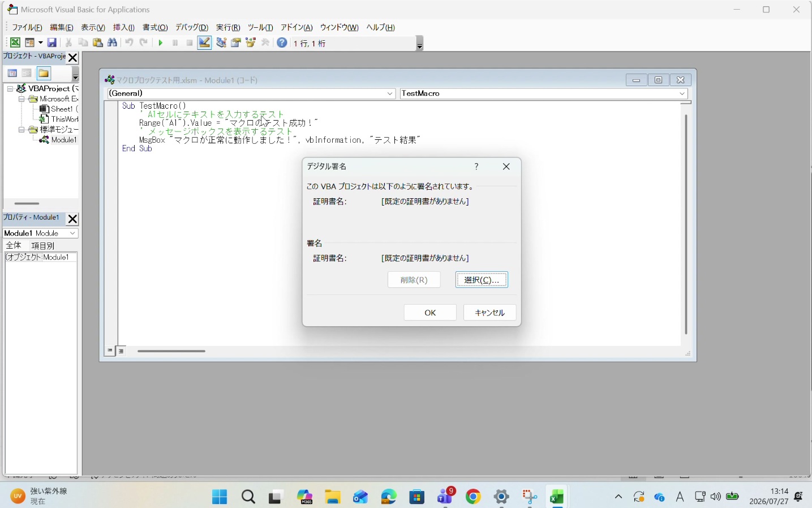Open the Windows Start button in taskbar
Image resolution: width=812 pixels, height=508 pixels.
[x=220, y=497]
